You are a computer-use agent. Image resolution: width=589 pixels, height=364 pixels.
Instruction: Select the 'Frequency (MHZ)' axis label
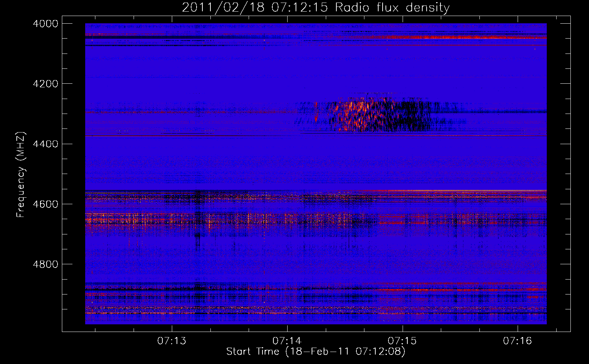click(x=21, y=175)
